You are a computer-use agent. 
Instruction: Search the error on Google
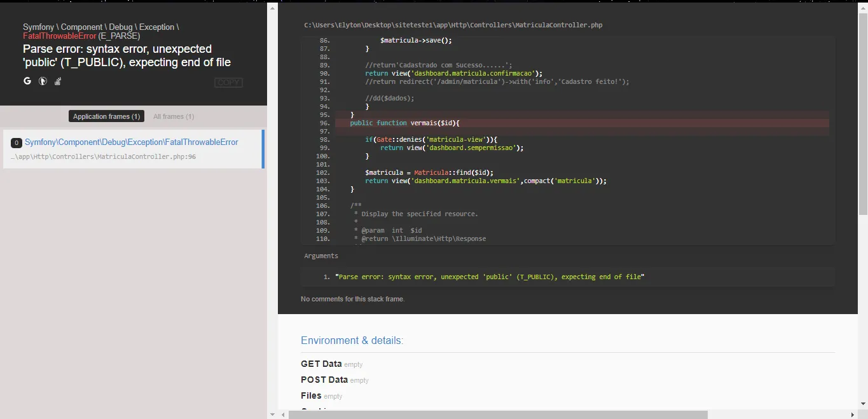[x=27, y=81]
